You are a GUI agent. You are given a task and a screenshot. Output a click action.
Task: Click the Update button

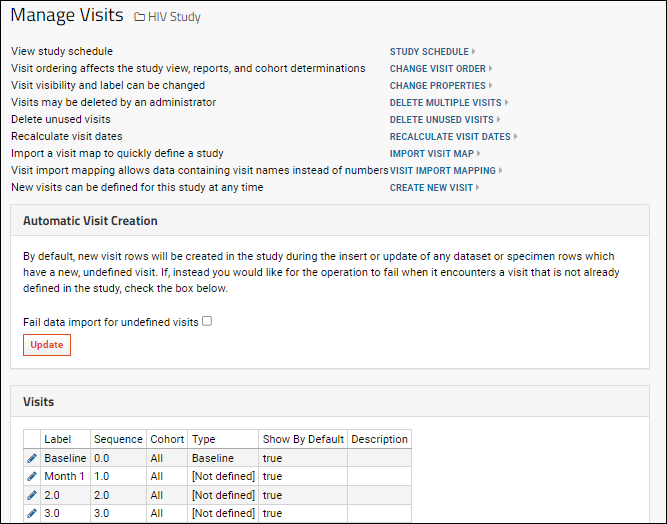(x=47, y=345)
